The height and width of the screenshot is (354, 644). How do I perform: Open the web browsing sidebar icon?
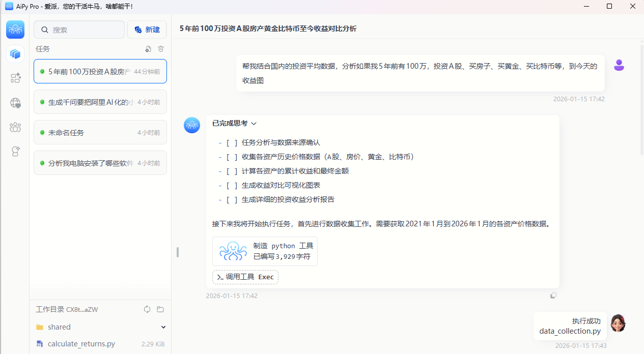coord(15,103)
